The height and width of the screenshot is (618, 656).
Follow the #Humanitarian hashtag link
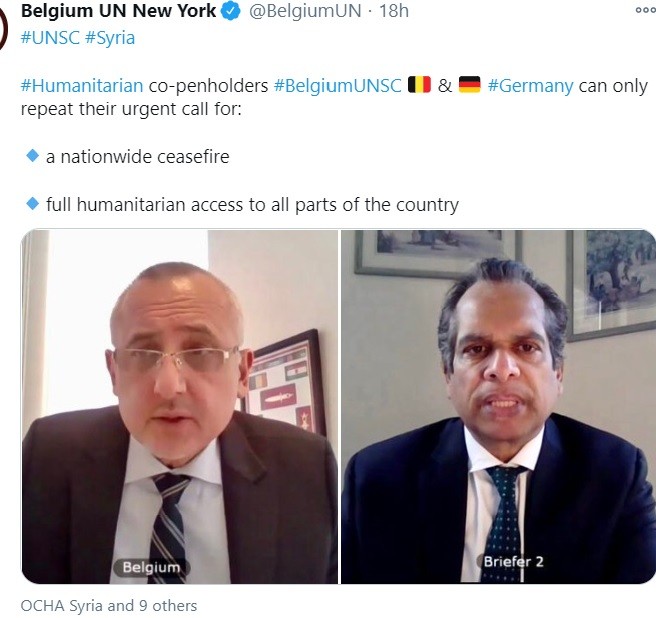82,86
